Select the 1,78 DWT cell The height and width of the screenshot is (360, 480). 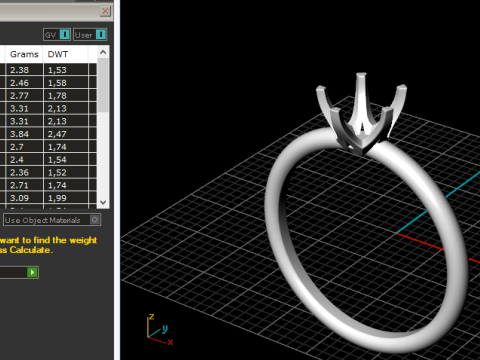point(66,96)
